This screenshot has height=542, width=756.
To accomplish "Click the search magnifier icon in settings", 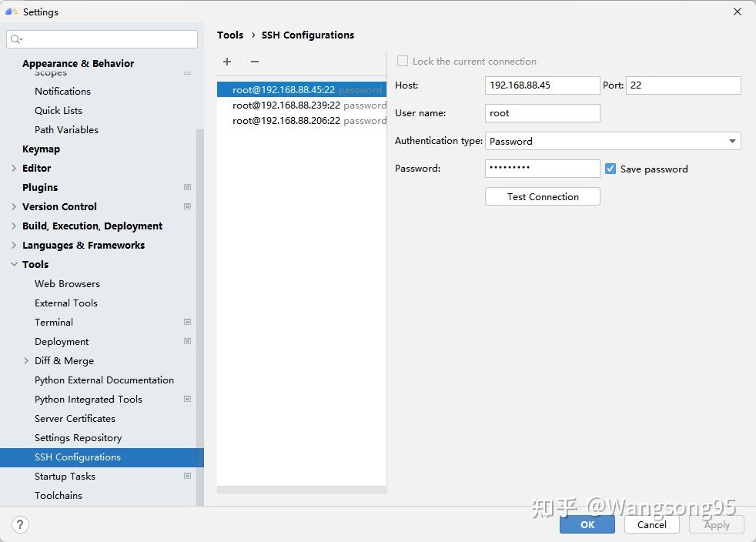I will (16, 39).
